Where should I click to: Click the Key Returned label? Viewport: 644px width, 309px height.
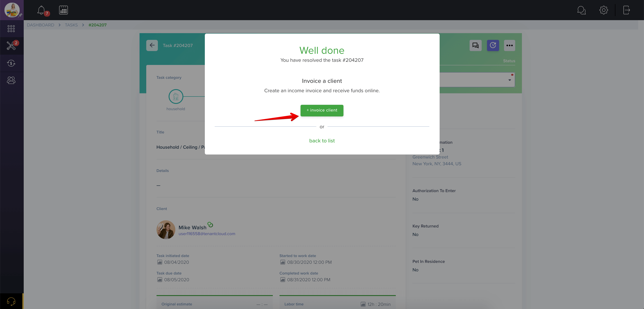click(425, 226)
